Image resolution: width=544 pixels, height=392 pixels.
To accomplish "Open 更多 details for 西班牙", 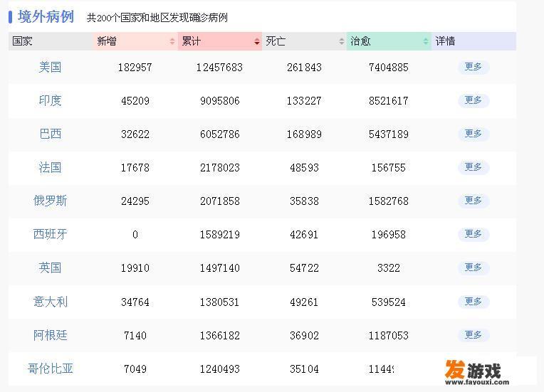I will [474, 234].
